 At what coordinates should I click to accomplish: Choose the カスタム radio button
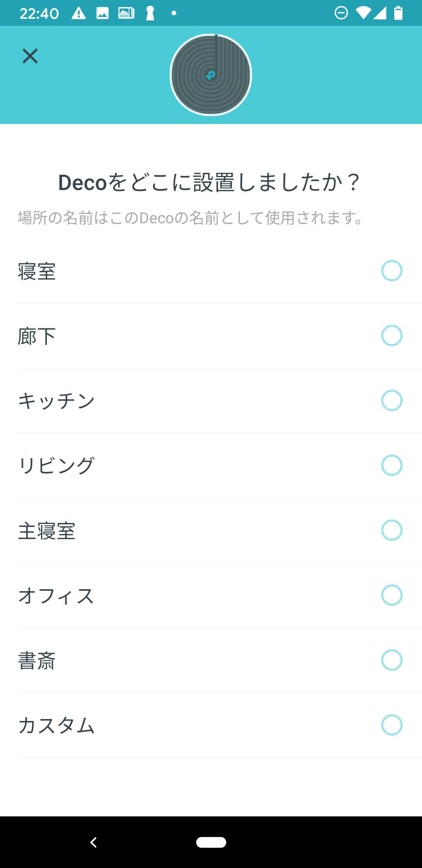392,725
